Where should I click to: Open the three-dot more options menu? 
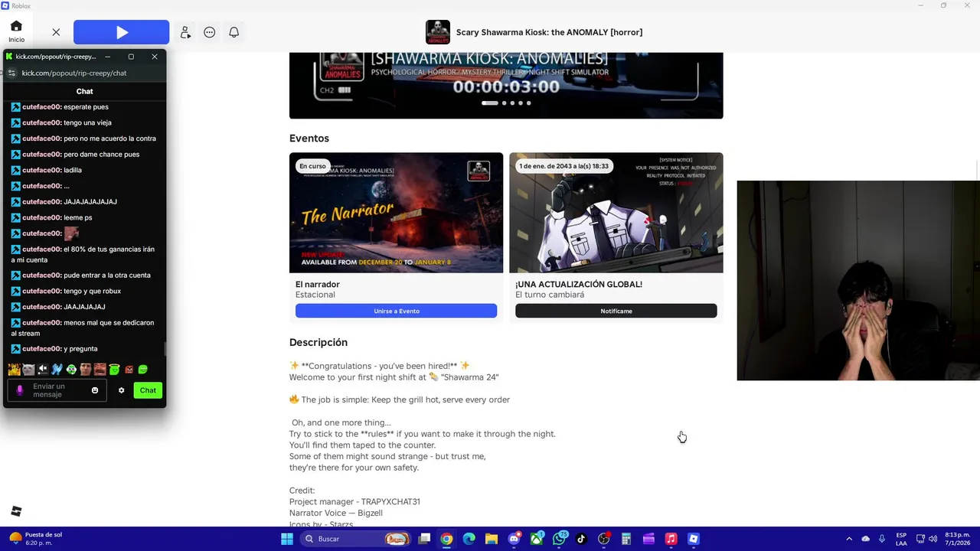pos(210,32)
